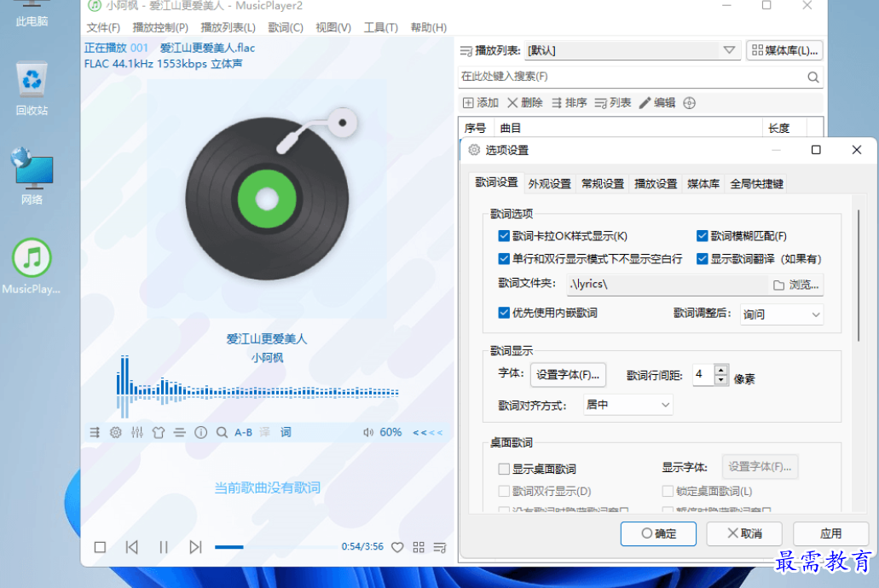Image resolution: width=879 pixels, height=588 pixels.
Task: Open 媒体库(L)... button
Action: [x=785, y=50]
